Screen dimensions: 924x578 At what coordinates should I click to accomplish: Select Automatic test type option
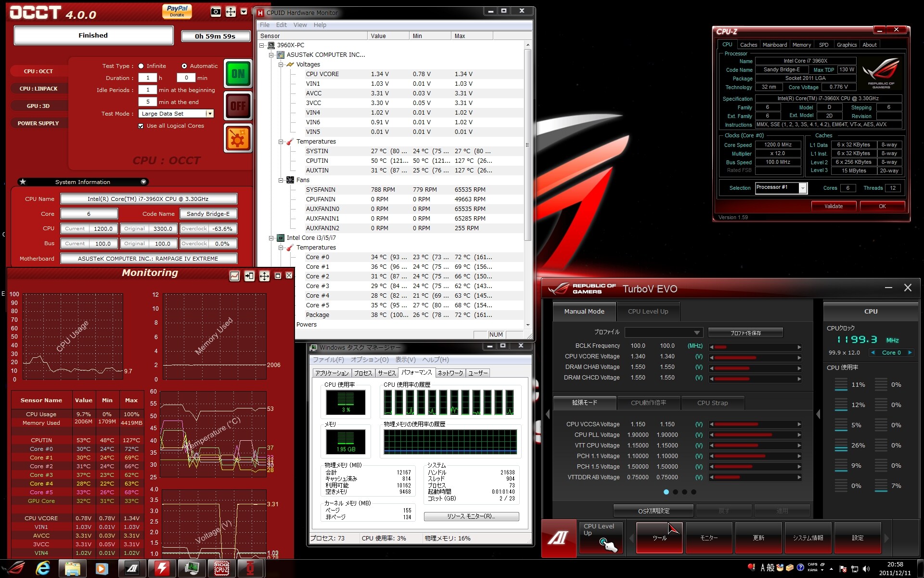click(x=184, y=66)
